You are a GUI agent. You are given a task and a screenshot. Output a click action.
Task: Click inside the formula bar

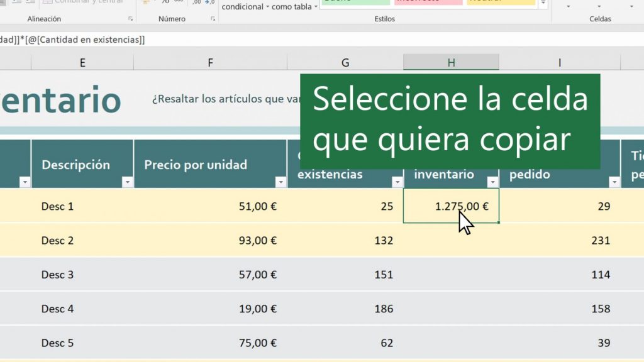(x=189, y=39)
